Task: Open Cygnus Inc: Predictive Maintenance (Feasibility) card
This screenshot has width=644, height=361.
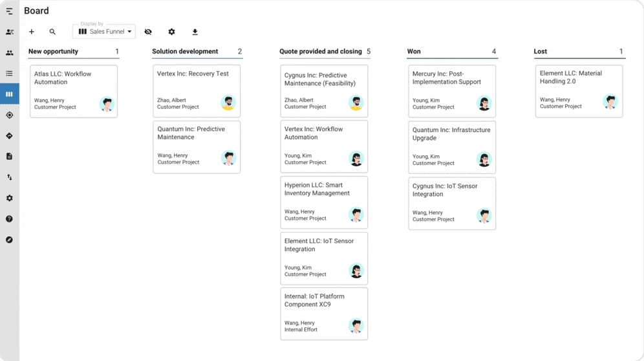Action: point(324,91)
